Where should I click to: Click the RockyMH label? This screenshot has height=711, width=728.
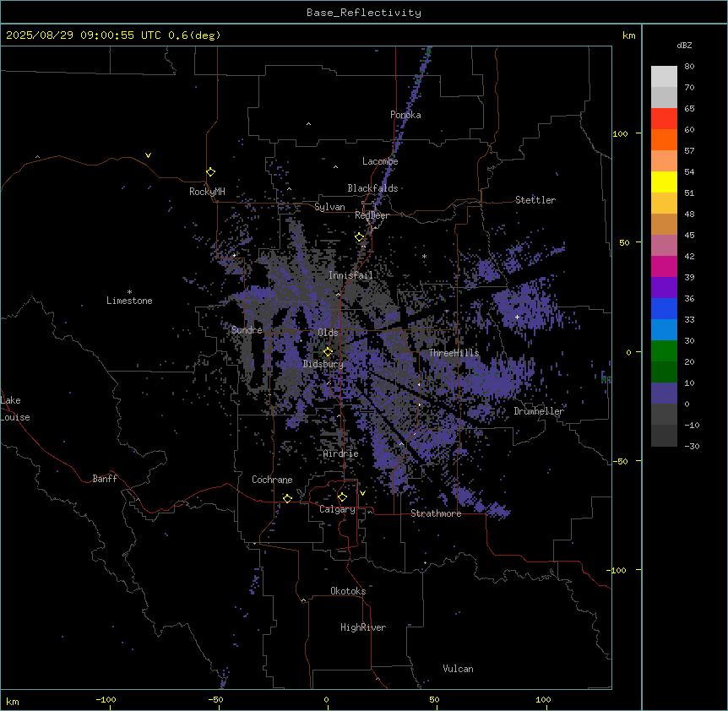(x=207, y=192)
